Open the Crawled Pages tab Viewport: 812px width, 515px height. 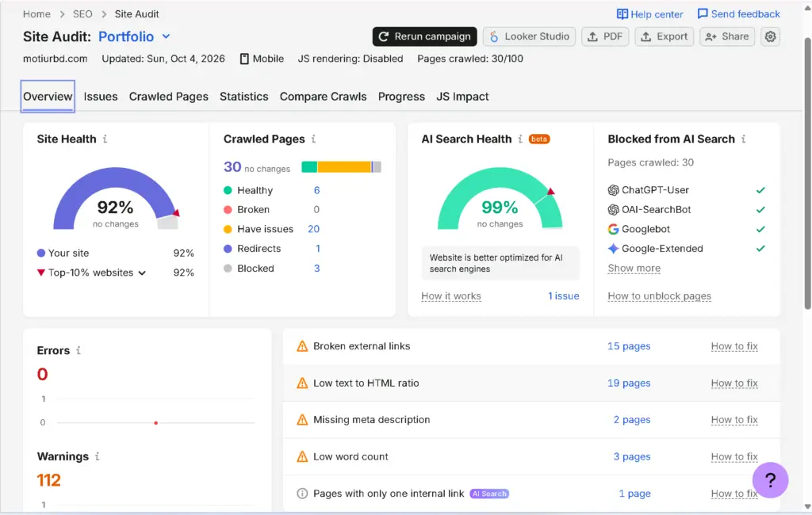tap(168, 97)
